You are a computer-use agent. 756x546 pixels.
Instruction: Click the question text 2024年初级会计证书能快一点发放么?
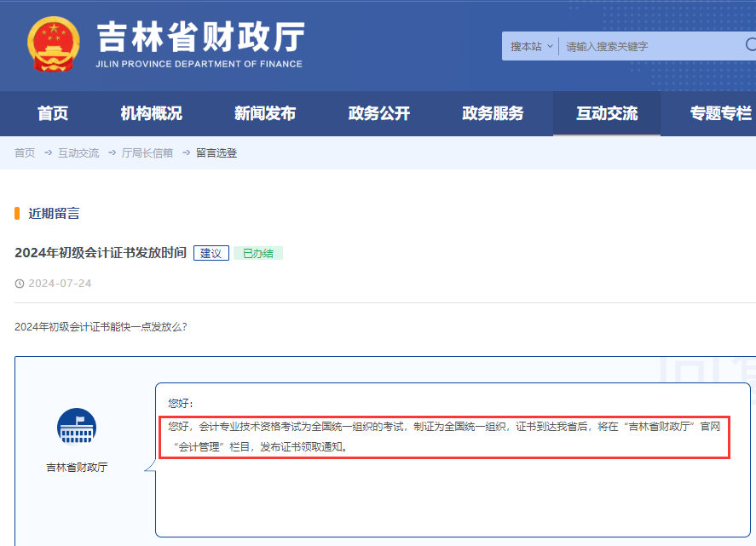pyautogui.click(x=101, y=327)
